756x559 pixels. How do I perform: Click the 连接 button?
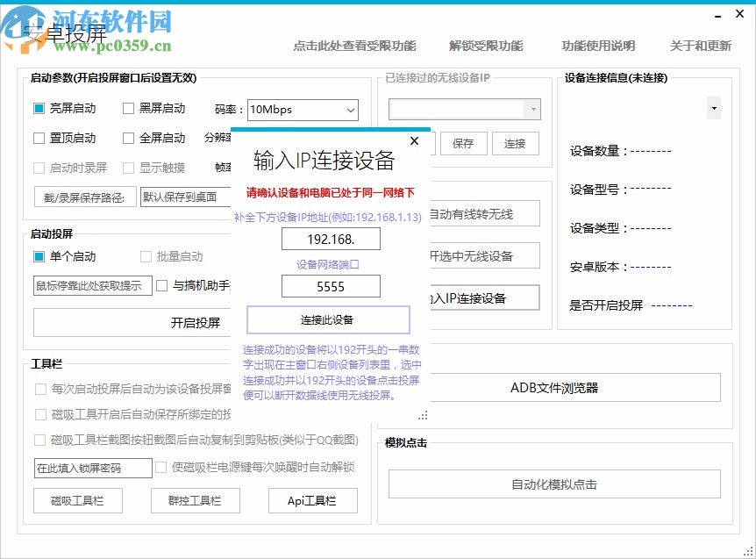pos(516,143)
